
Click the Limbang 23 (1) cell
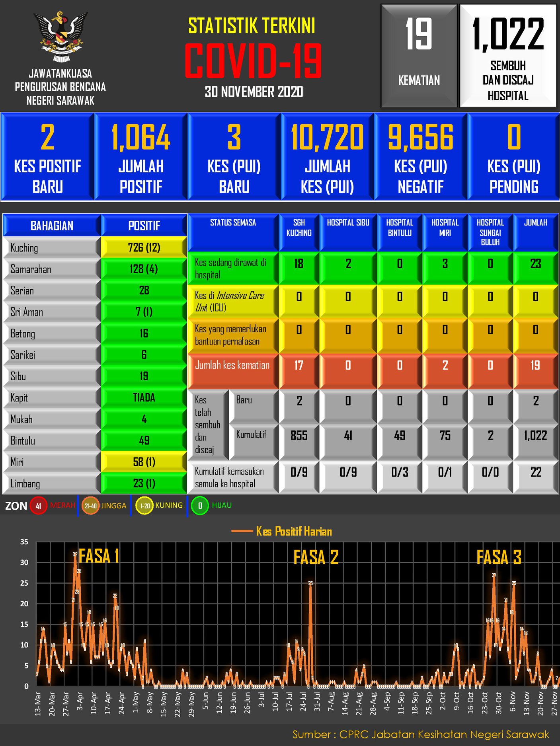click(144, 483)
